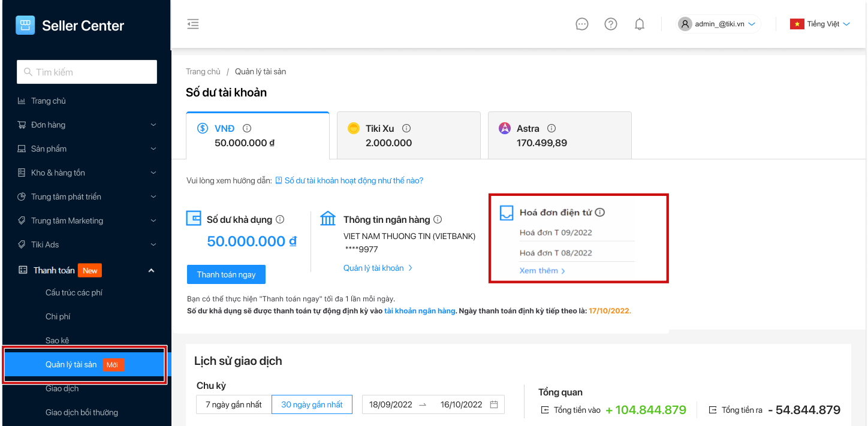Click the tài khoản ngân hàng link
868x426 pixels.
(420, 311)
